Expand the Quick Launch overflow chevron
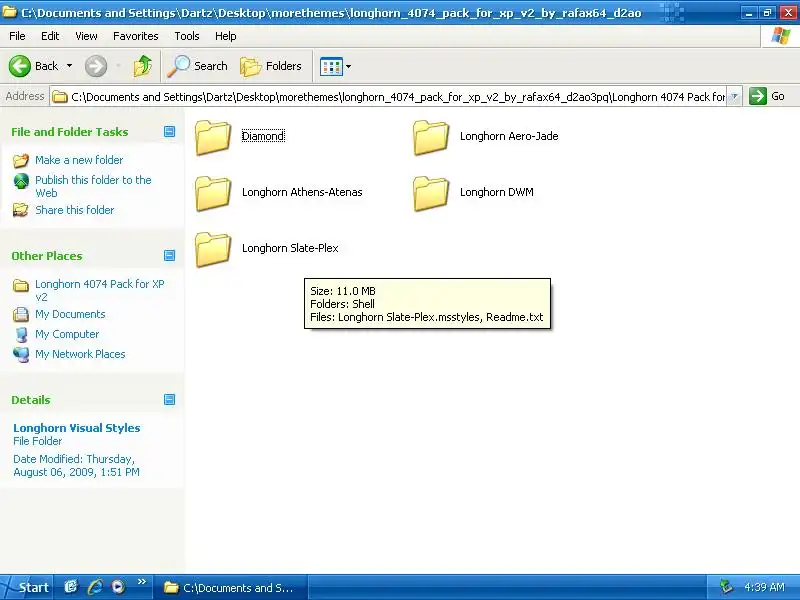 click(x=142, y=582)
